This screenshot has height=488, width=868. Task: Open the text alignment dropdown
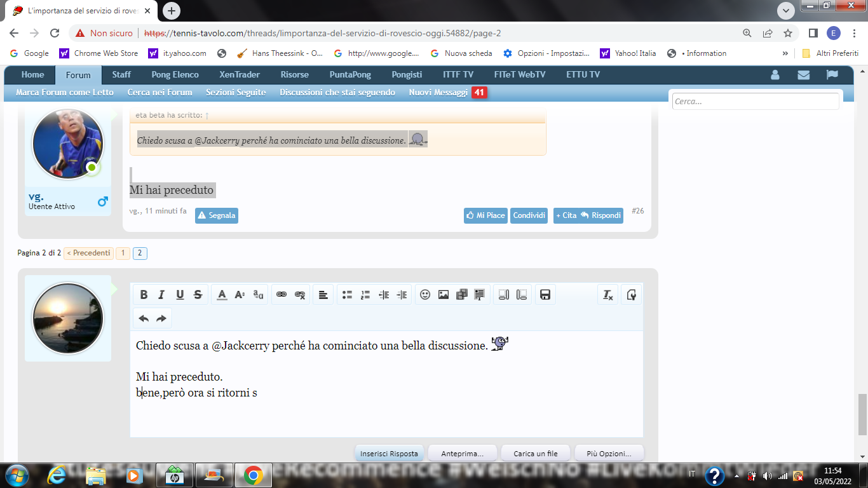coord(323,295)
